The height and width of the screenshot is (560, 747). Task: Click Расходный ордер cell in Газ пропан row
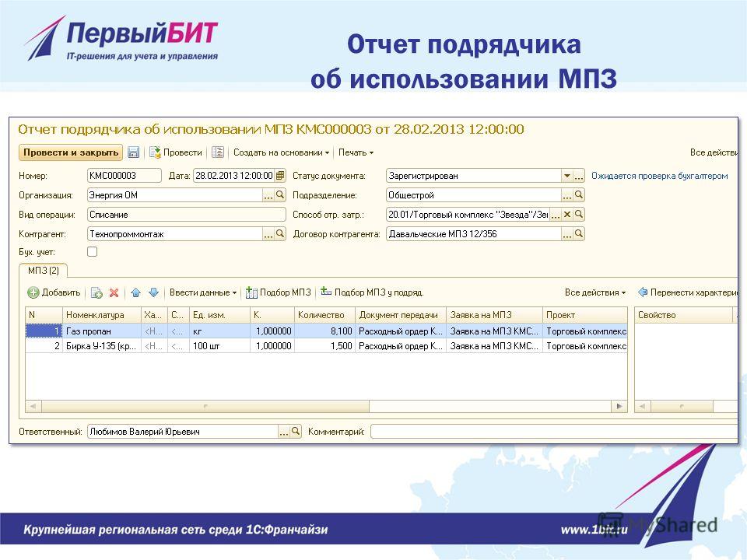tap(401, 331)
